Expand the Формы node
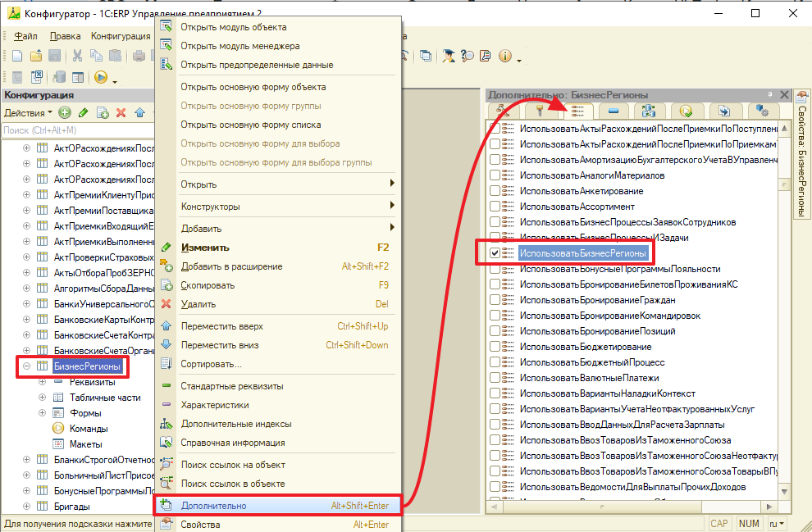The image size is (812, 532). click(x=43, y=413)
